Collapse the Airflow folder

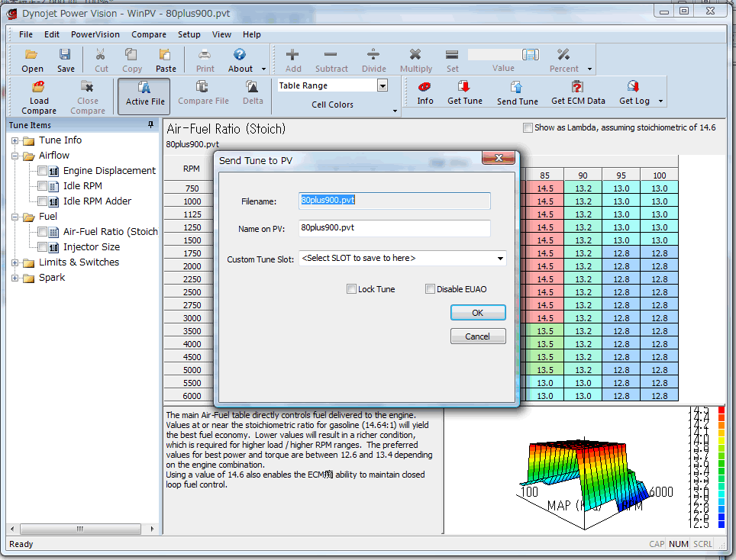[15, 156]
